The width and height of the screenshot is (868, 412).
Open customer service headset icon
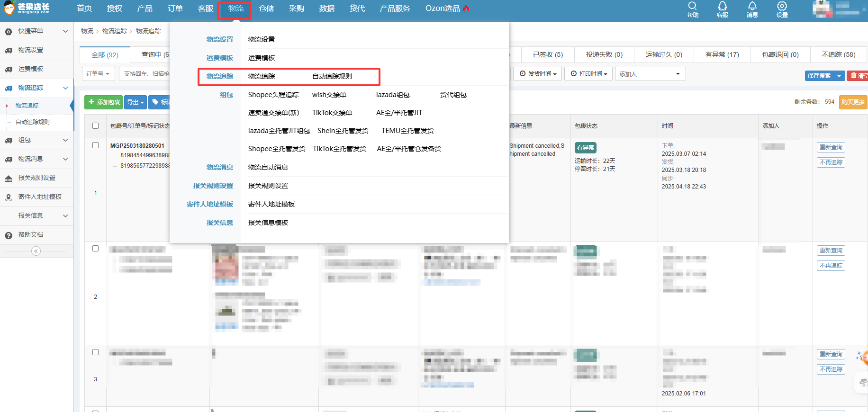click(x=722, y=6)
